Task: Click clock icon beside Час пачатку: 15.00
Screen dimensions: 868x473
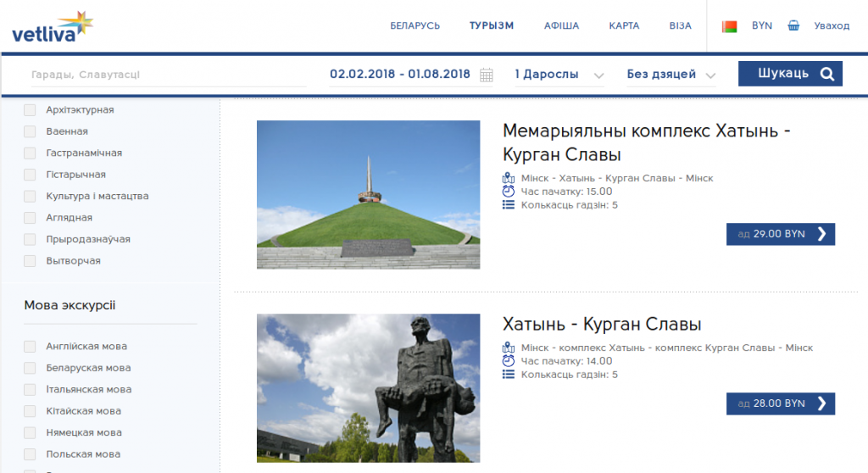Action: tap(509, 192)
